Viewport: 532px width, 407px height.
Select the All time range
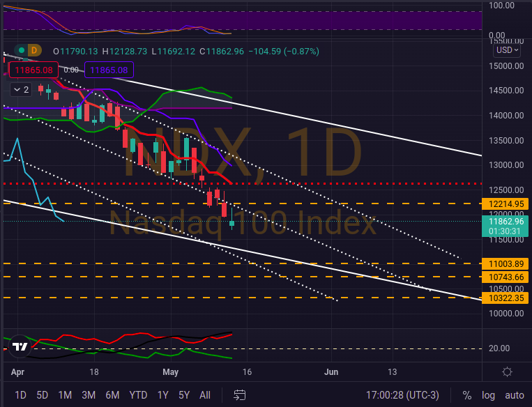[x=205, y=395]
